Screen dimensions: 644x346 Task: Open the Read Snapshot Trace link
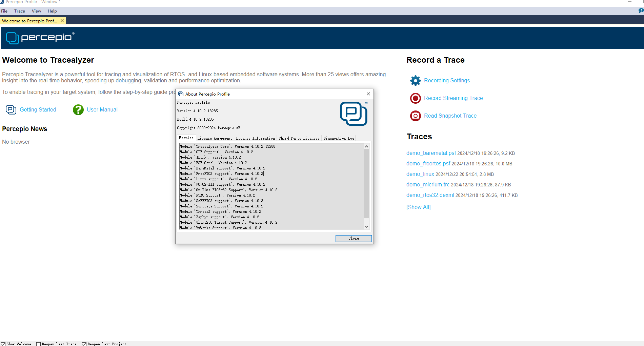click(x=450, y=116)
